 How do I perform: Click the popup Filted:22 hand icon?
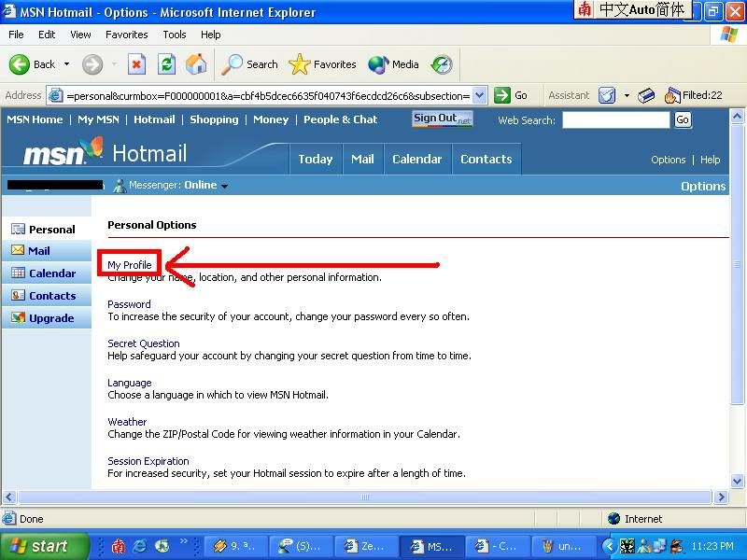[671, 96]
